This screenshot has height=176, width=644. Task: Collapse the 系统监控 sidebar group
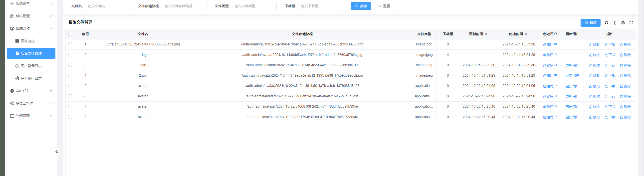click(x=31, y=28)
